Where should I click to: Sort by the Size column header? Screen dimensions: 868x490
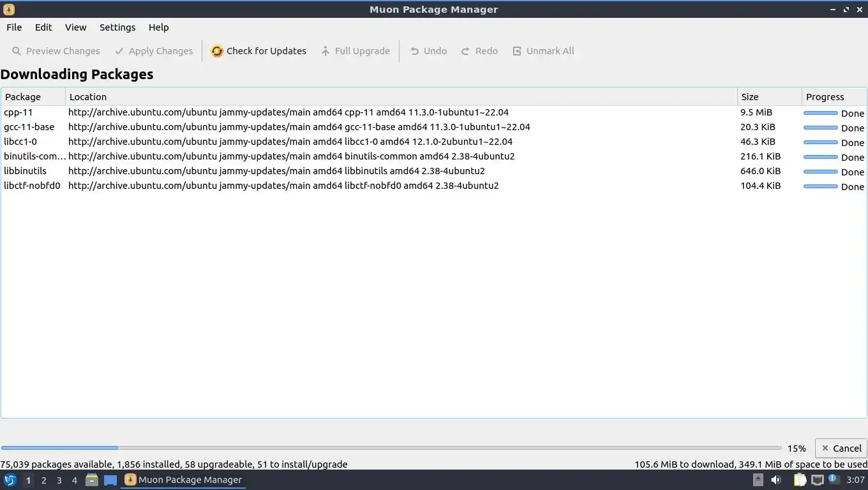coord(769,97)
